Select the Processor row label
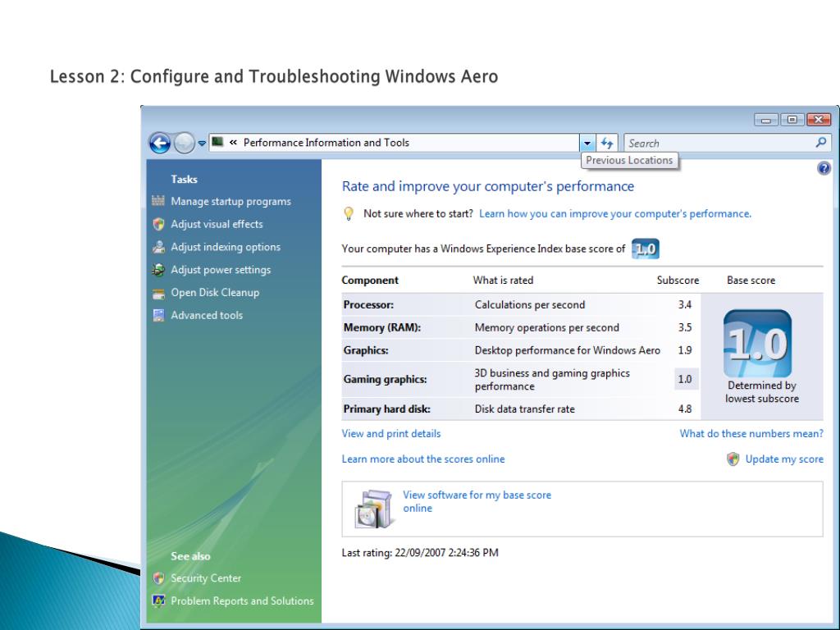 tap(368, 305)
